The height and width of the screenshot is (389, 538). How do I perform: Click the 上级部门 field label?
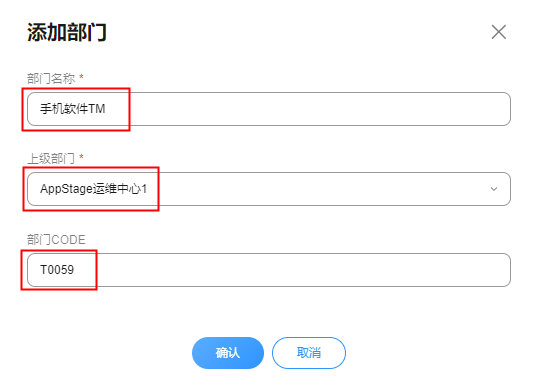[51, 158]
